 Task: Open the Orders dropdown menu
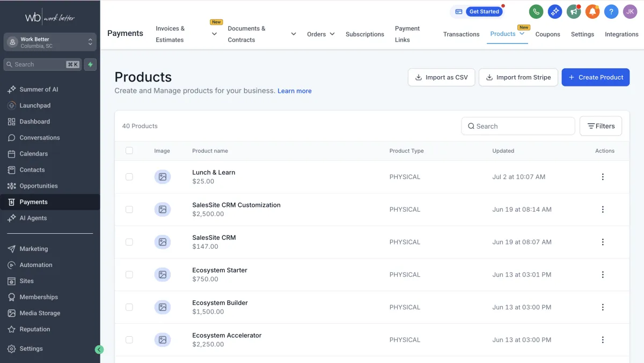pyautogui.click(x=320, y=34)
